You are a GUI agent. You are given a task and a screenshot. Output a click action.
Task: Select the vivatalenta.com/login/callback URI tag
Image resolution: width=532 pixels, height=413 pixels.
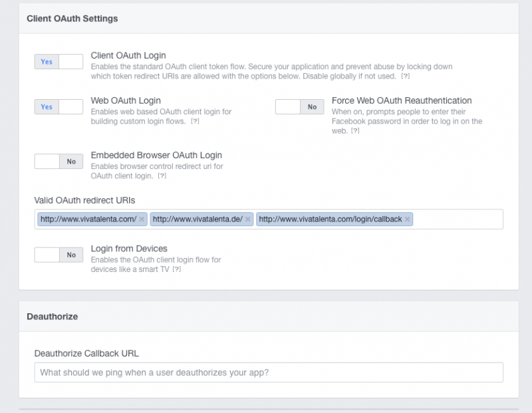tap(330, 219)
